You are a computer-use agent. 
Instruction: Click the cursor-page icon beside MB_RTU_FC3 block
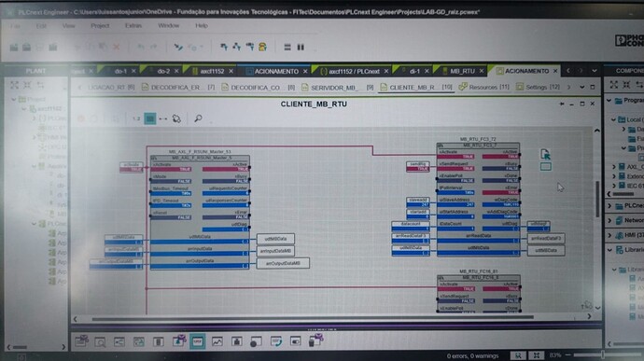[545, 154]
